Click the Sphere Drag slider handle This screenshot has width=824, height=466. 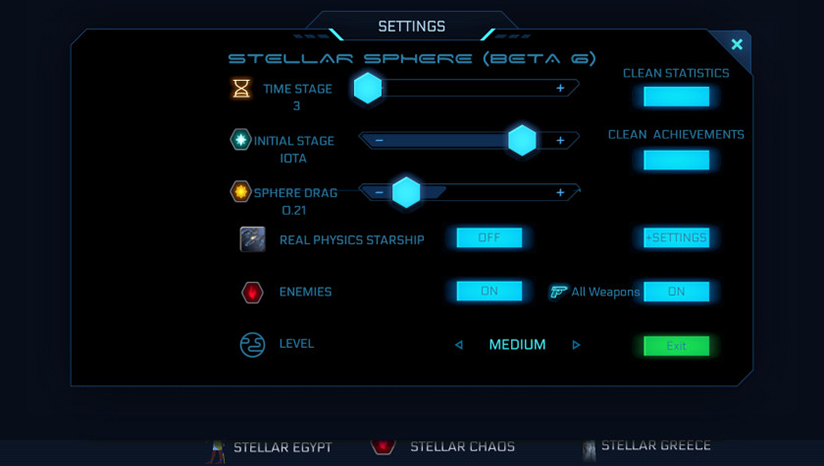[406, 192]
